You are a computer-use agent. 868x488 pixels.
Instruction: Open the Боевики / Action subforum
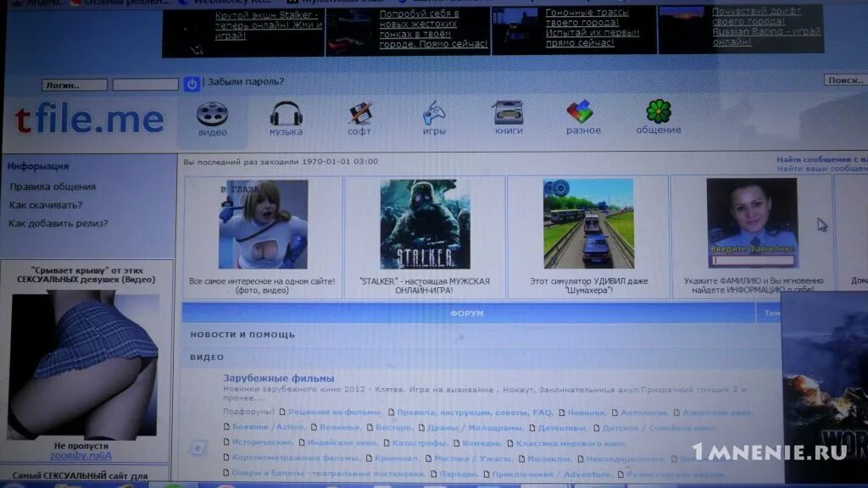point(268,427)
